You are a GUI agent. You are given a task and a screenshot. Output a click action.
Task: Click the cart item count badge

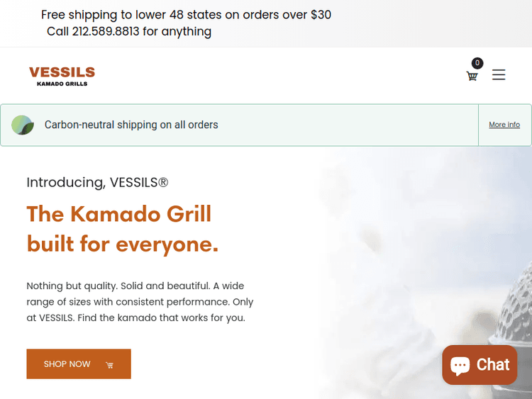pyautogui.click(x=477, y=63)
